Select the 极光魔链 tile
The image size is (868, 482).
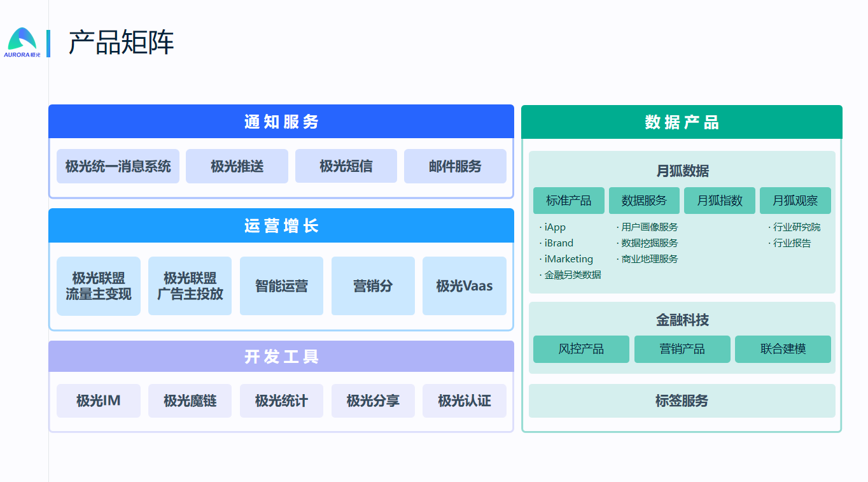(x=190, y=400)
